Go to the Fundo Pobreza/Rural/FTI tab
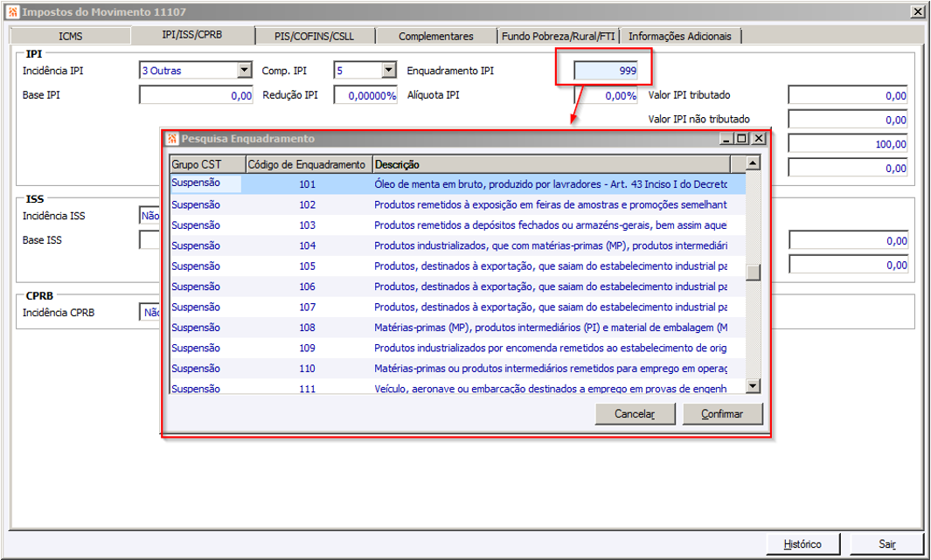931x560 pixels. tap(558, 36)
